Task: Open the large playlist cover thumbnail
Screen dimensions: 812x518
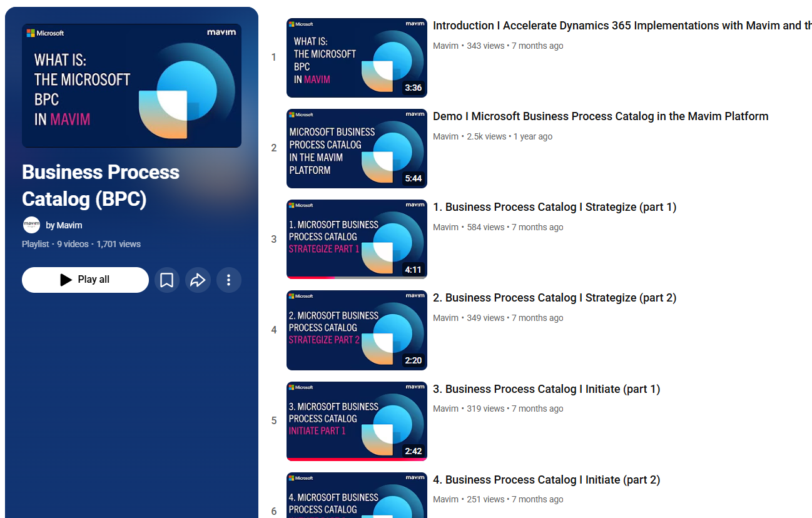Action: [x=131, y=86]
